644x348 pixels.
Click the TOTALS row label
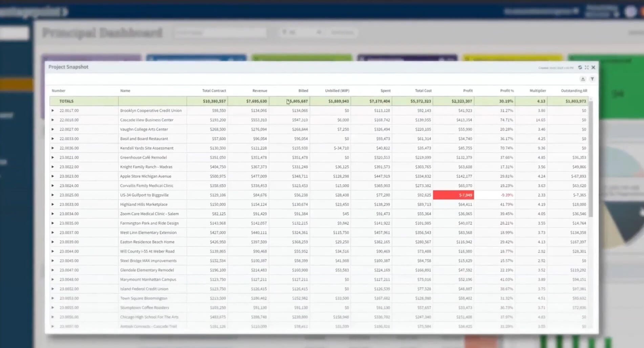(x=66, y=101)
